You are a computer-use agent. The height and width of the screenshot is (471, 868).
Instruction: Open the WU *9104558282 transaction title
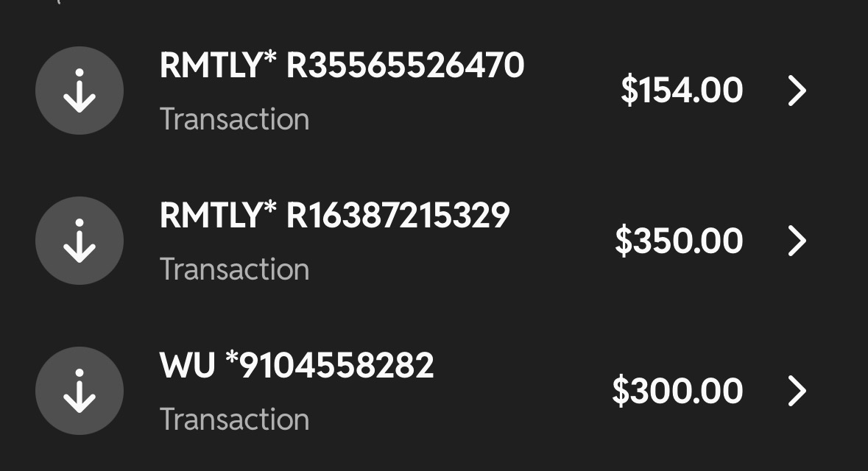tap(297, 365)
